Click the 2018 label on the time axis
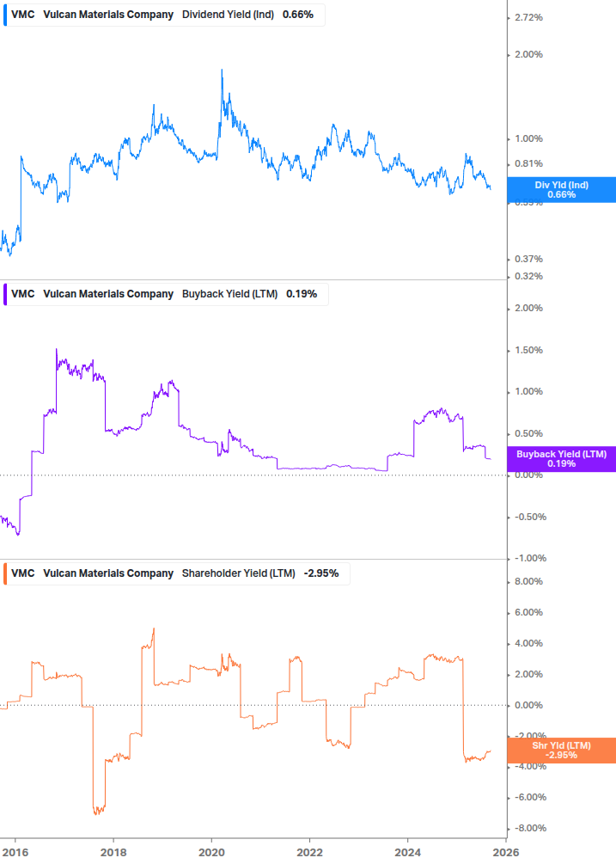Screen dimensions: 616x864 coord(113,853)
